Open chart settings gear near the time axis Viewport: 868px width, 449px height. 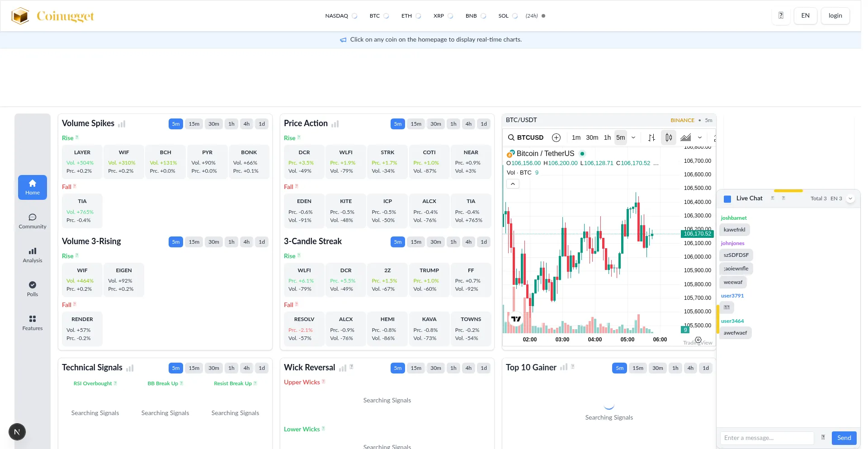point(698,340)
